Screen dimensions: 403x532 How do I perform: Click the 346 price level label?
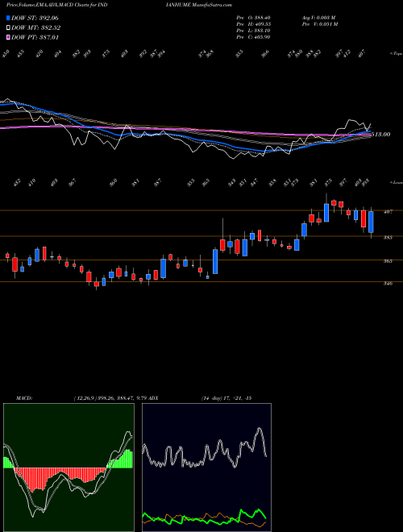pyautogui.click(x=388, y=283)
